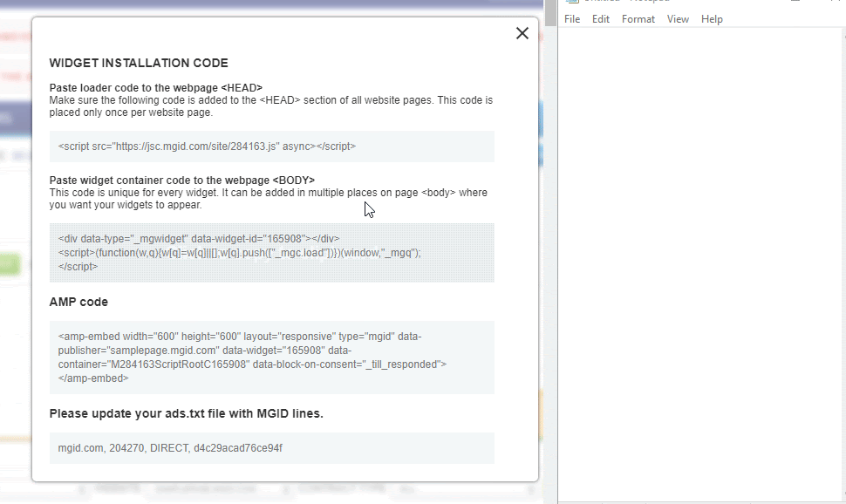The image size is (846, 504).
Task: Click the ads.txt MGID line box
Action: (271, 448)
